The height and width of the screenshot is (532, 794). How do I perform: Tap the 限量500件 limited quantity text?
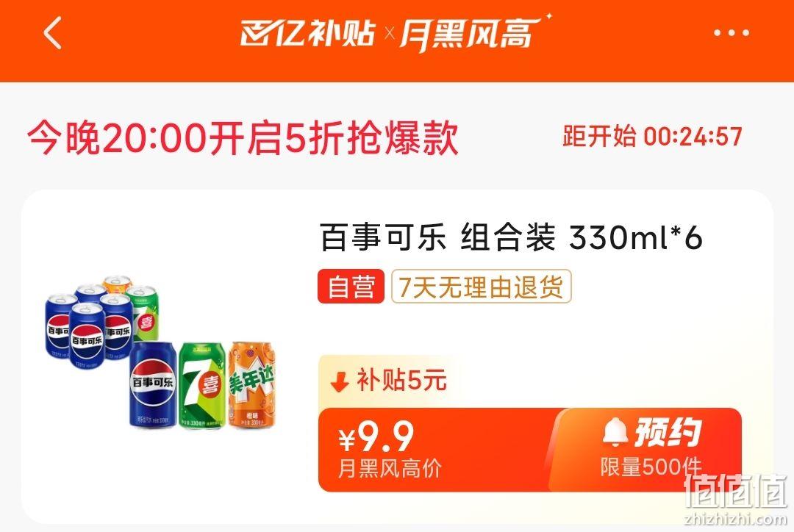pos(651,467)
